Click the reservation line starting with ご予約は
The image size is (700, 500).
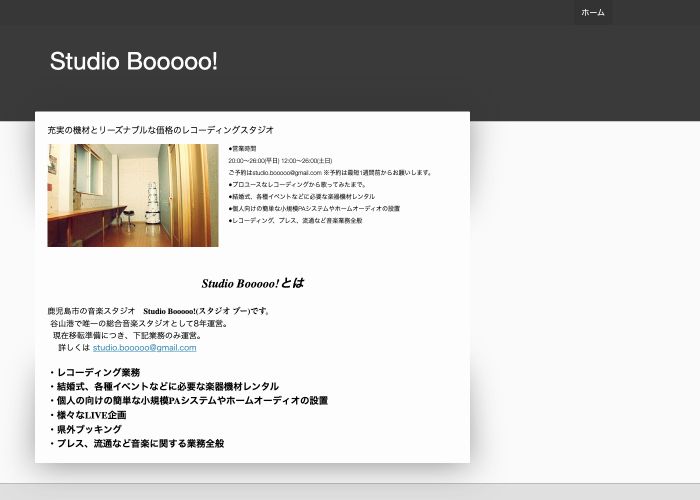tap(330, 173)
